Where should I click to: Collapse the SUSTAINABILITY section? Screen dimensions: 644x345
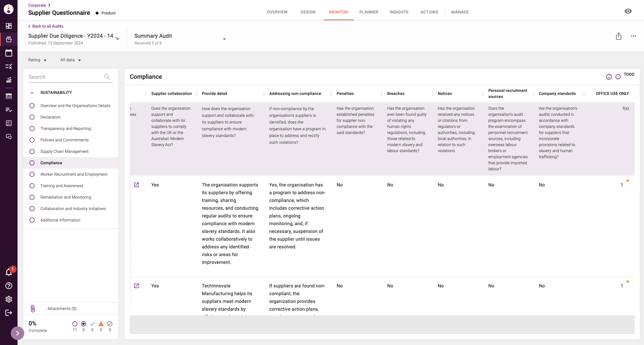pyautogui.click(x=32, y=93)
